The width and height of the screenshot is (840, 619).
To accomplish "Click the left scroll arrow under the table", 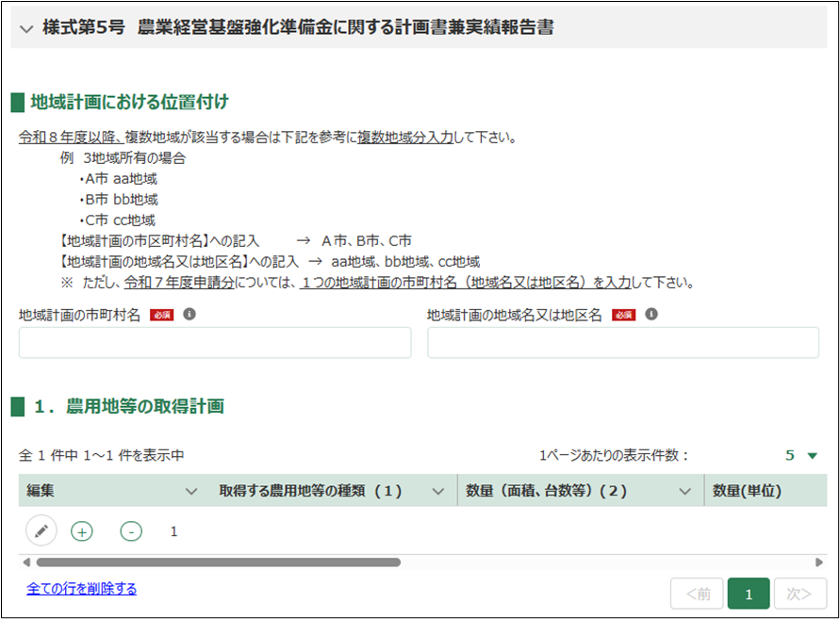I will [x=25, y=562].
